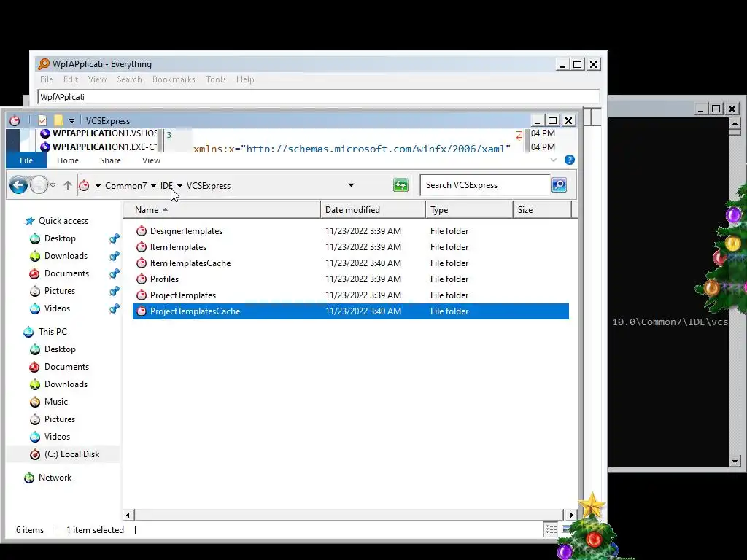Click the address bar location icon

coord(84,186)
